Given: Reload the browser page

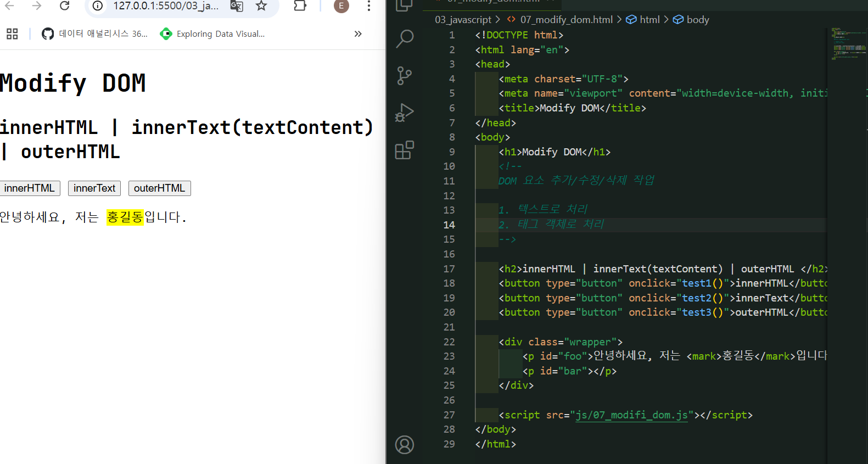Looking at the screenshot, I should coord(64,6).
